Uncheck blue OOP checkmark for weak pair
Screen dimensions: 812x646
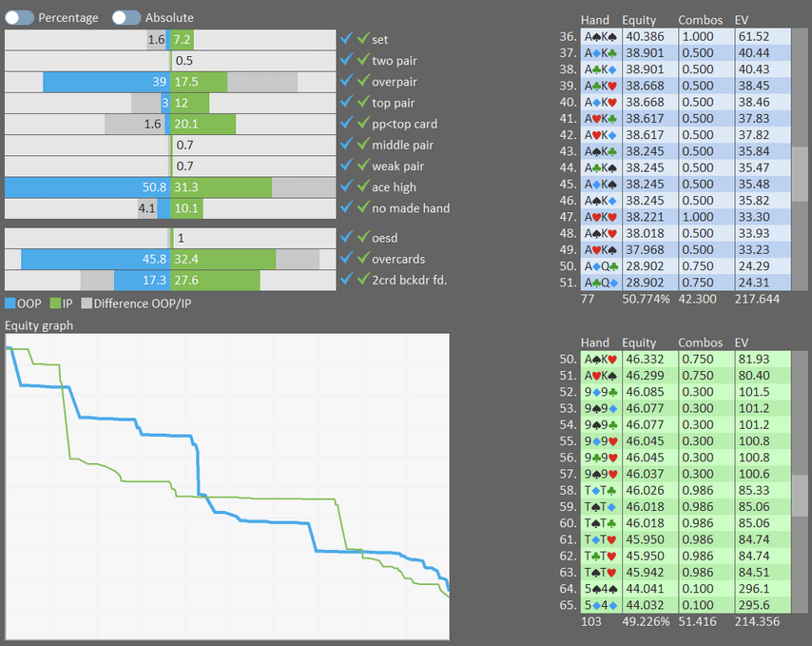tap(346, 166)
